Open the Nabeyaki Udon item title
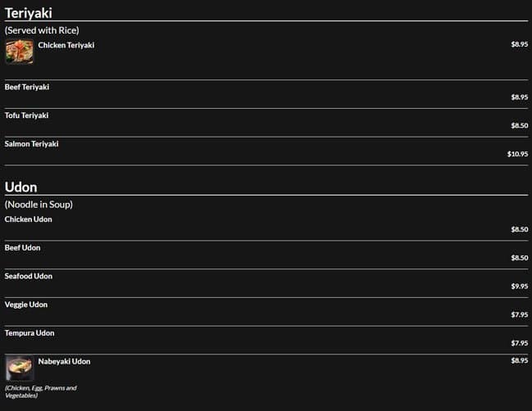Screen dimensions: 532x411 tap(65, 361)
